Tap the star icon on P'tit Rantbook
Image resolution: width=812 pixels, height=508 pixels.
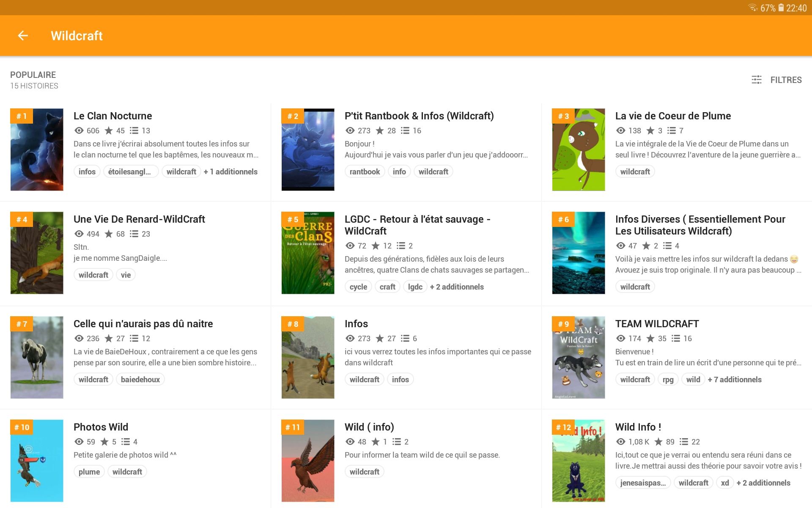(x=380, y=130)
